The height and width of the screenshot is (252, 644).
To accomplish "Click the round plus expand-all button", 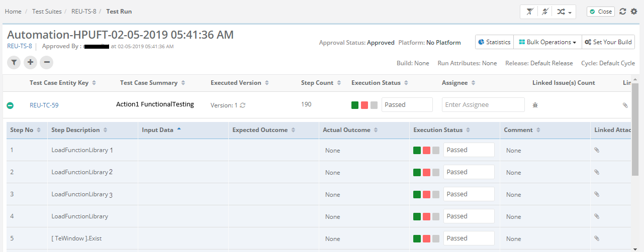I will (30, 62).
